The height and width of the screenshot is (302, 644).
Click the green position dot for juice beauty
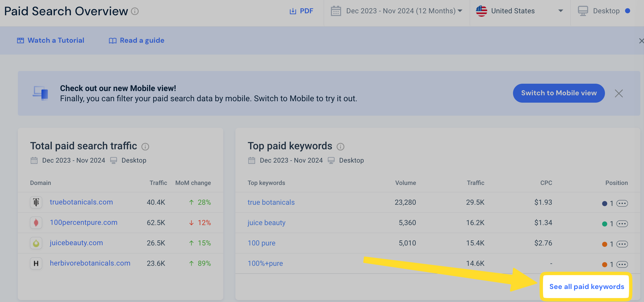(605, 224)
